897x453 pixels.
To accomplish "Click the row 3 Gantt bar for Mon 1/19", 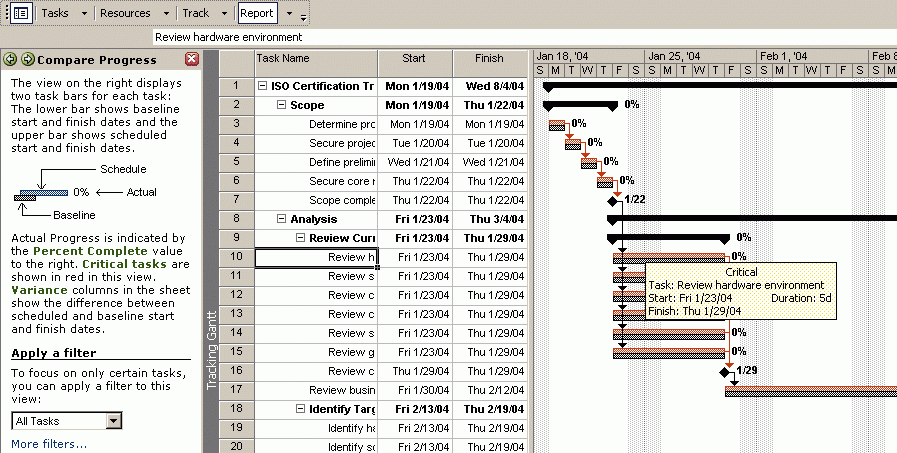I will click(557, 125).
